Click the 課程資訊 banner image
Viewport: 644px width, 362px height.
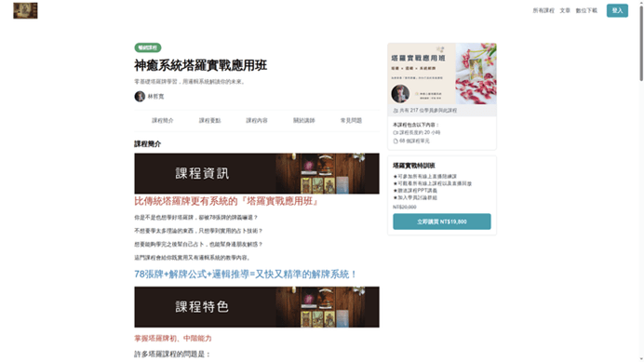(257, 173)
